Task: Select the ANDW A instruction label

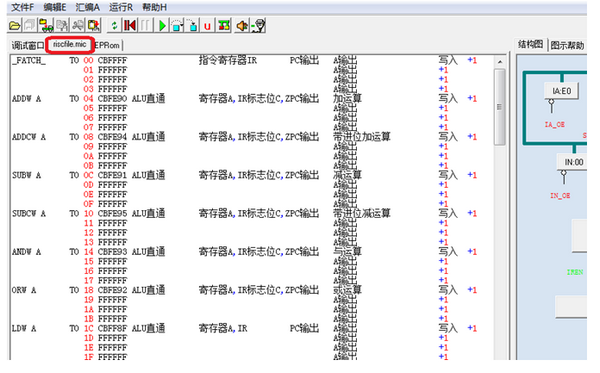Action: coord(26,252)
